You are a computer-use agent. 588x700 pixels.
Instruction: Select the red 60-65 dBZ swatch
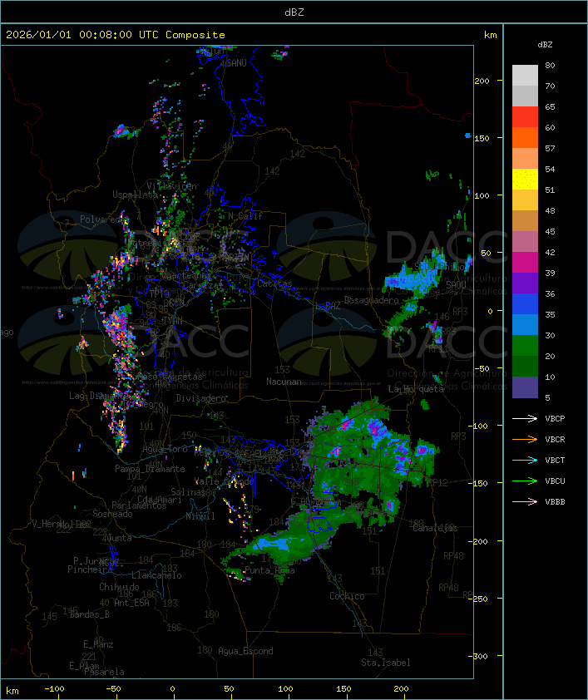coord(525,116)
